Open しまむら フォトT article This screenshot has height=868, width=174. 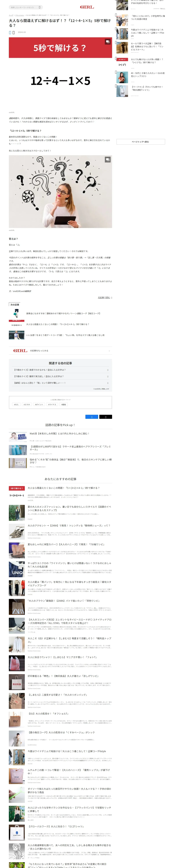pos(62,657)
